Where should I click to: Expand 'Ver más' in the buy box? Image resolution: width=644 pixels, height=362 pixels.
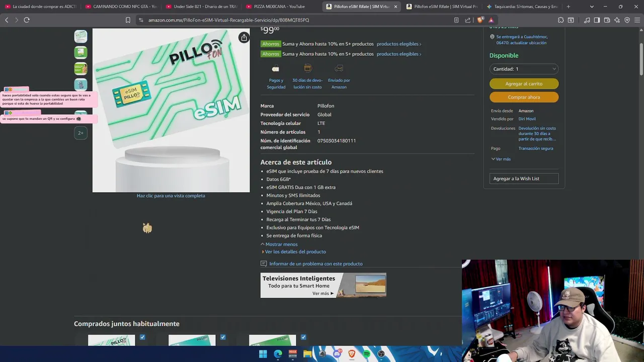coord(501,159)
